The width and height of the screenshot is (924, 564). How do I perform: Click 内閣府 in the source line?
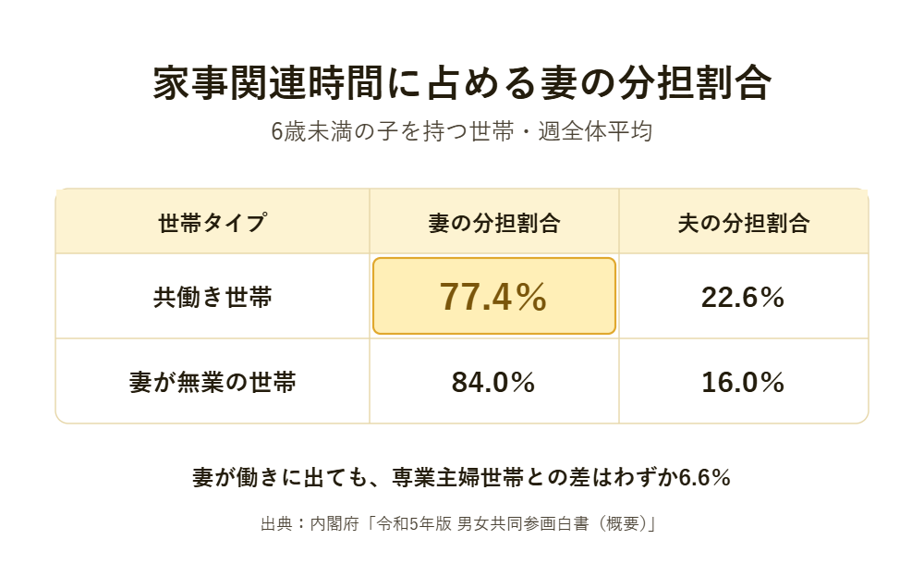[334, 523]
